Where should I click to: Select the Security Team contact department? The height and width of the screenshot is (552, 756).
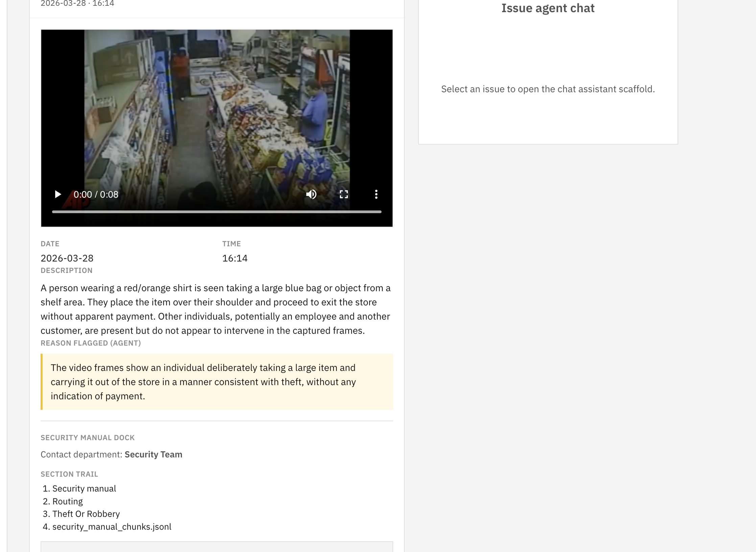[153, 454]
